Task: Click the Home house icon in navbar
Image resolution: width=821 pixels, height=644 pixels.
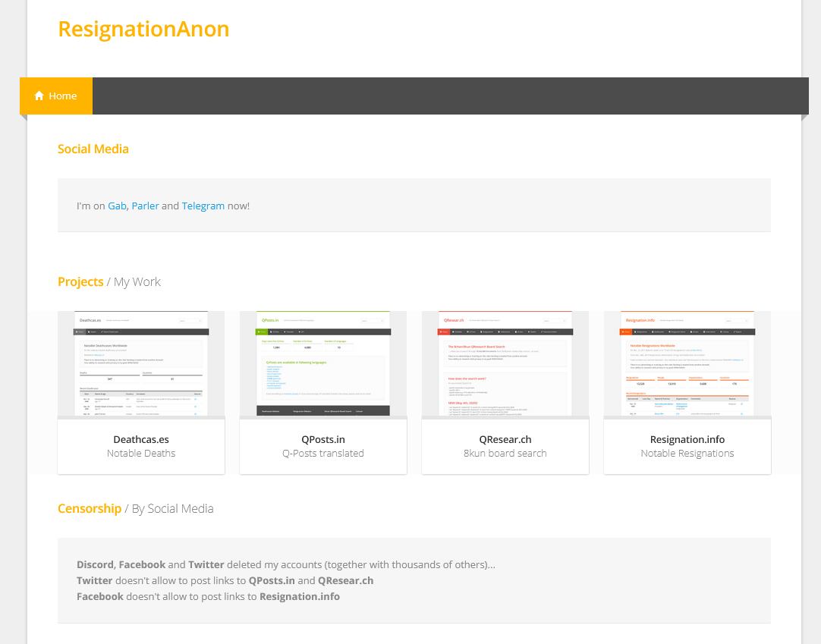Action: tap(39, 96)
